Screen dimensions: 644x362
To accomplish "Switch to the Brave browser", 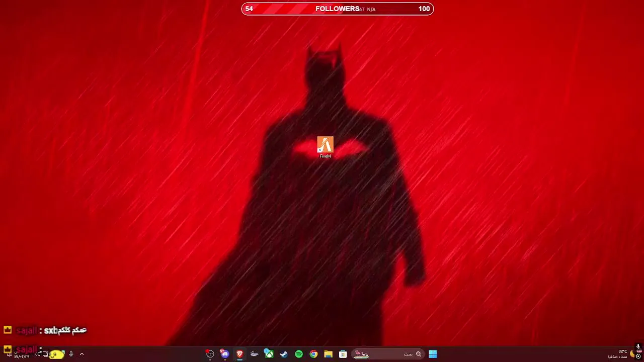I will pyautogui.click(x=239, y=354).
